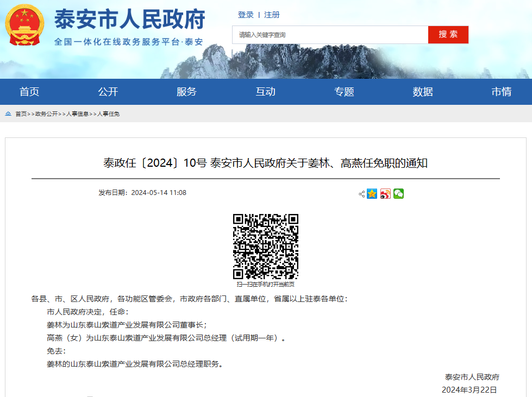Click the signature 泰安市人民政府
Image resolution: width=532 pixels, height=397 pixels.
click(x=472, y=377)
